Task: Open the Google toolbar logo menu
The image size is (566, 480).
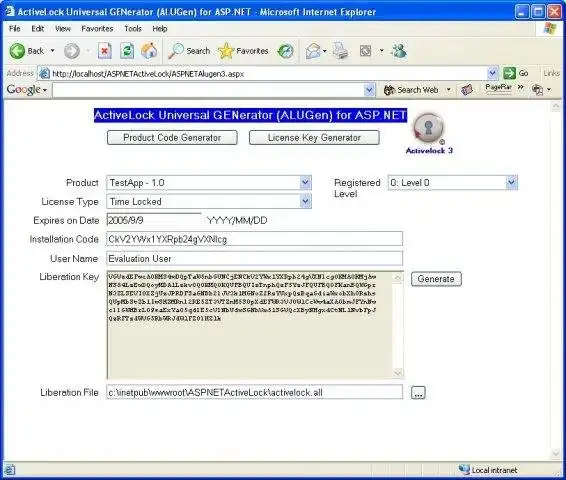Action: point(27,90)
